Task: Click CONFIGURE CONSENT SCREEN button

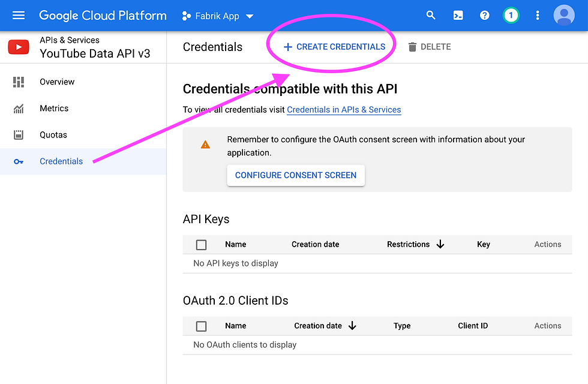Action: [295, 175]
